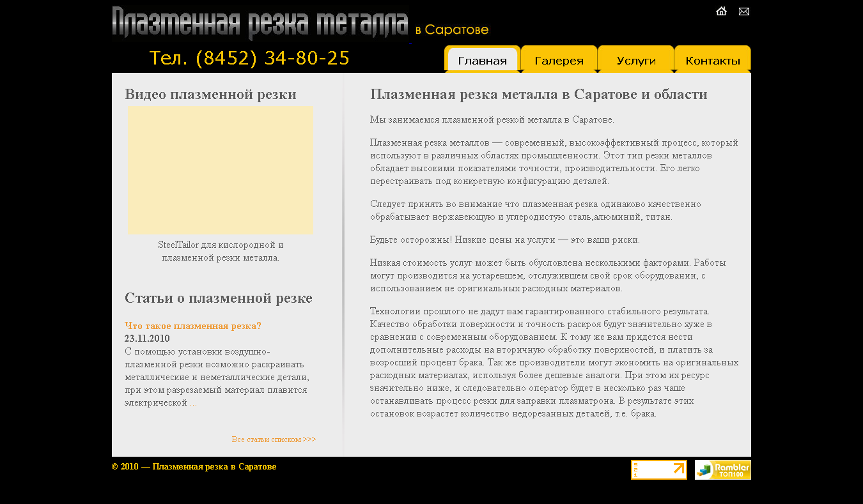This screenshot has height=504, width=863.
Task: Click the "Все статьи списком >>>" link
Action: pos(274,439)
